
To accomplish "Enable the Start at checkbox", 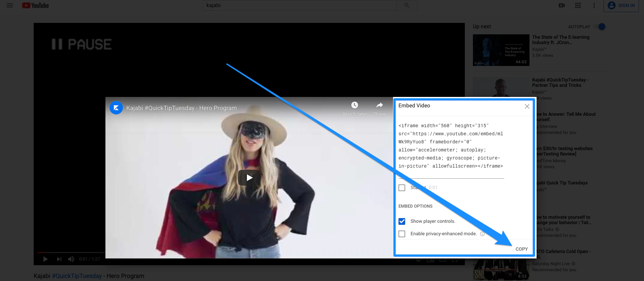I will tap(402, 188).
